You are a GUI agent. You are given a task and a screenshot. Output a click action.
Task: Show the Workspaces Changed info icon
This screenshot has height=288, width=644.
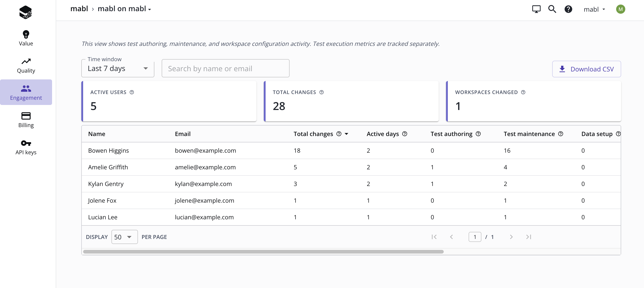(x=523, y=92)
